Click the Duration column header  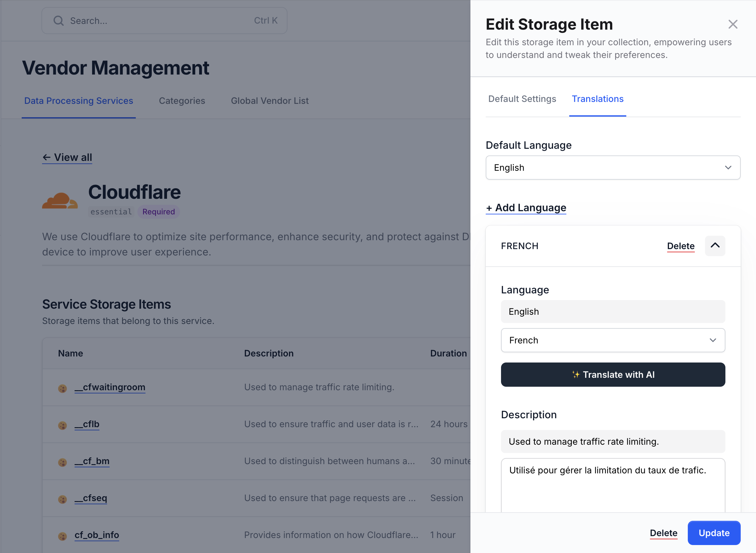click(448, 353)
